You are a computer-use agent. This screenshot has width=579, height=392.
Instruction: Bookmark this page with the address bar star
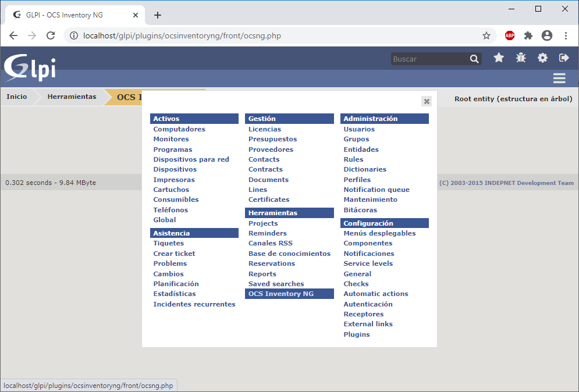coord(486,36)
